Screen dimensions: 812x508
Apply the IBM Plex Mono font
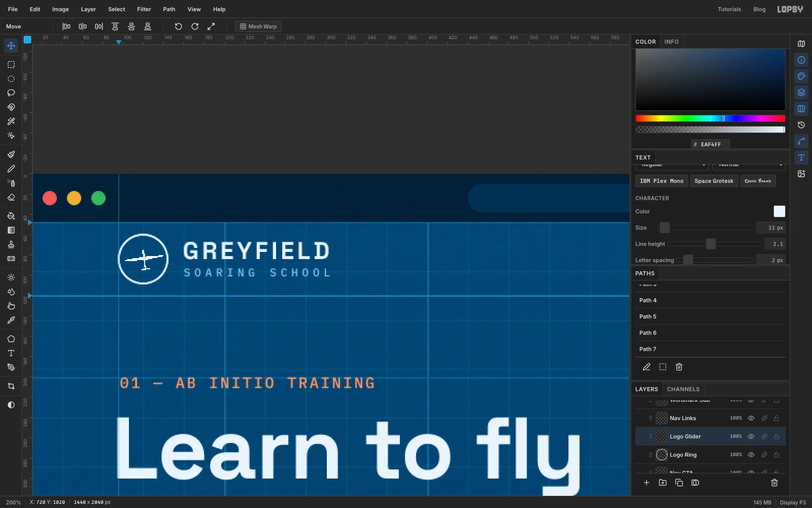coord(662,181)
